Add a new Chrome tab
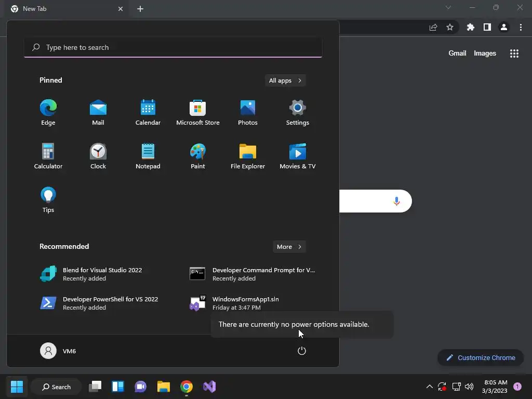532x399 pixels. coord(140,9)
